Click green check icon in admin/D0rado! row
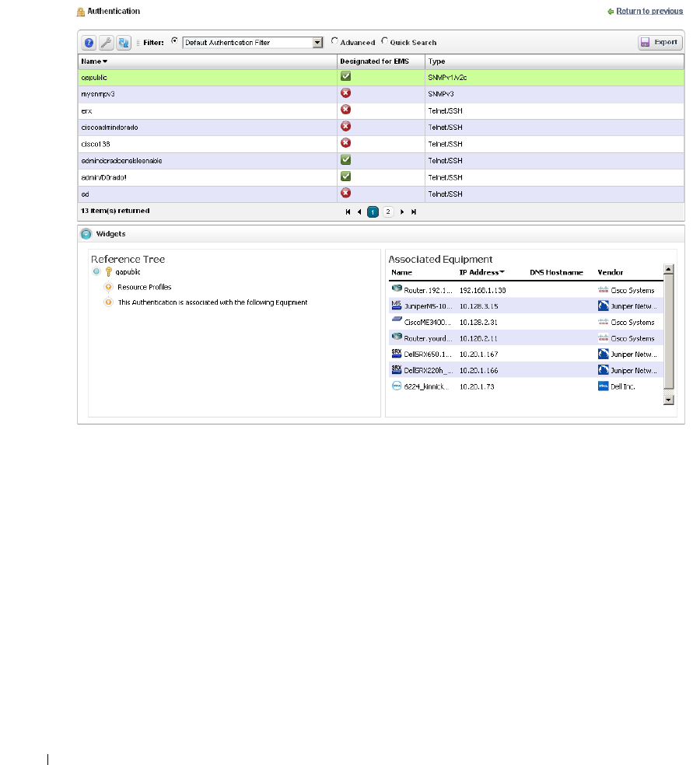700x765 pixels. (345, 176)
